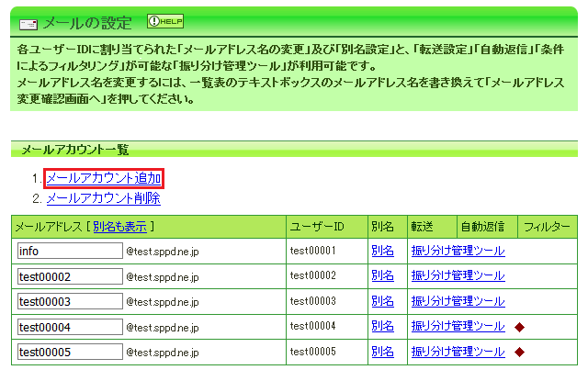Image resolution: width=588 pixels, height=381 pixels.
Task: Open 振り分け管理ツール for test00001
Action: (458, 251)
